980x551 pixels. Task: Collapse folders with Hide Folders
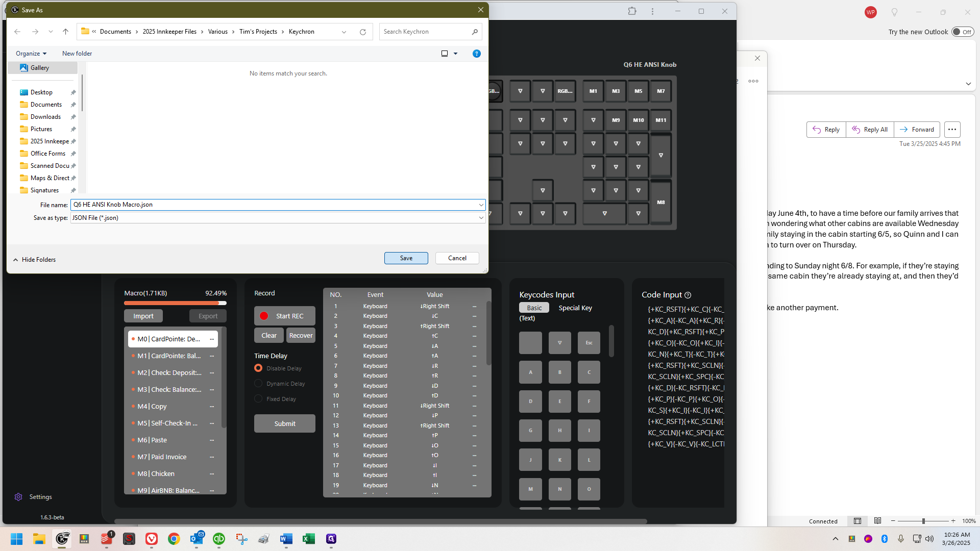(x=34, y=260)
